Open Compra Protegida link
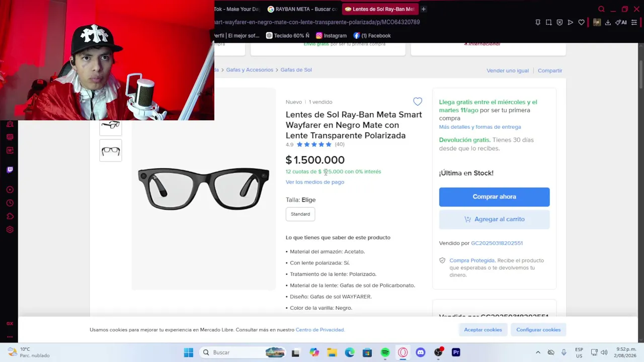 click(472, 260)
